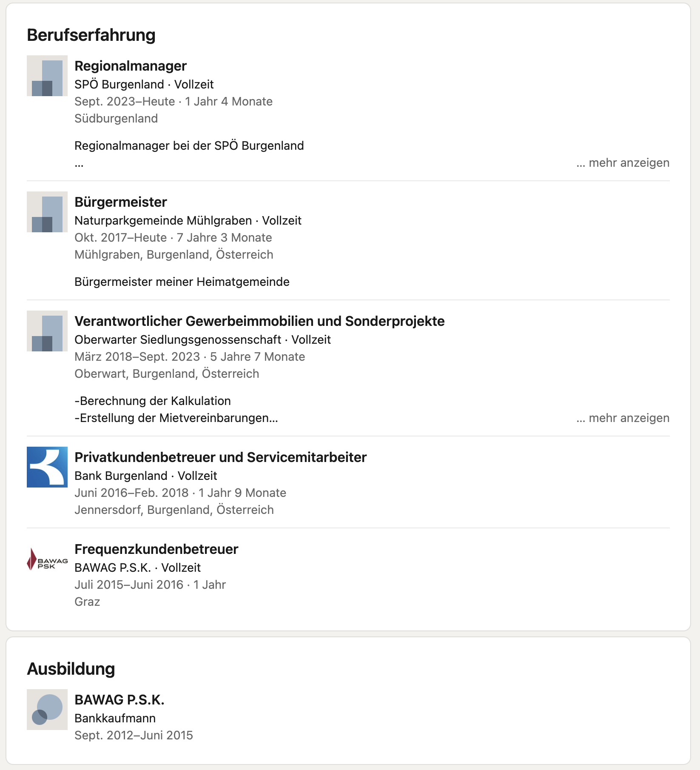Open the Oberwarter Siedlungsgenossenschaft logo icon
Image resolution: width=700 pixels, height=770 pixels.
point(47,331)
